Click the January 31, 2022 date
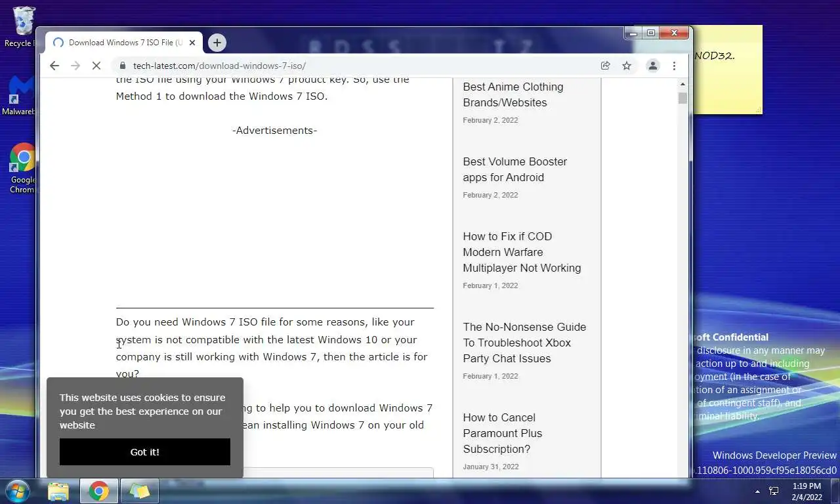This screenshot has height=504, width=840. tap(490, 467)
